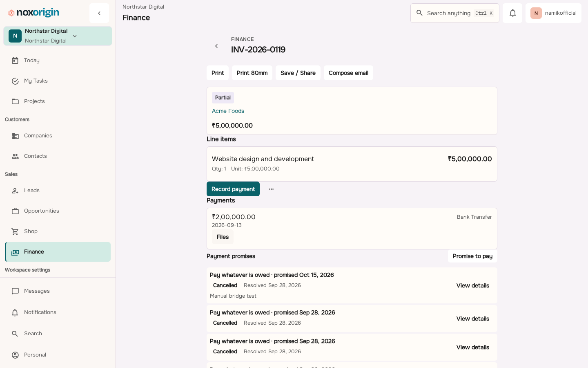
Task: Open the namikofficial user menu
Action: (553, 13)
